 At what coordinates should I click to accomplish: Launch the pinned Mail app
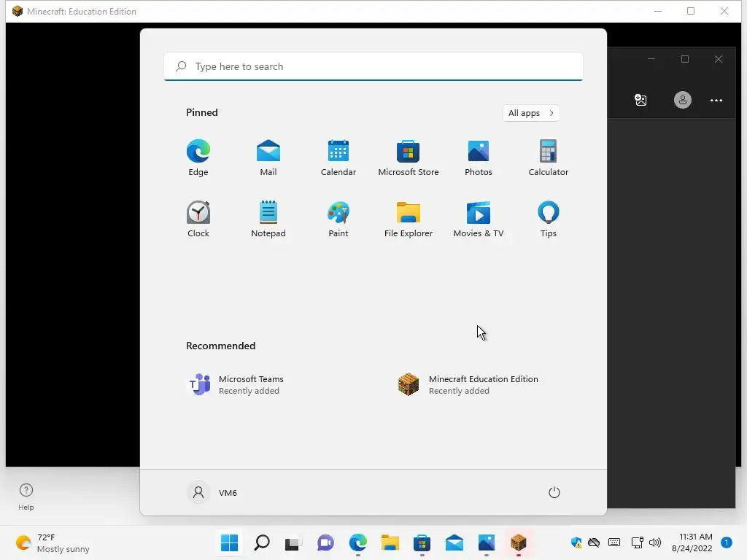click(x=268, y=157)
